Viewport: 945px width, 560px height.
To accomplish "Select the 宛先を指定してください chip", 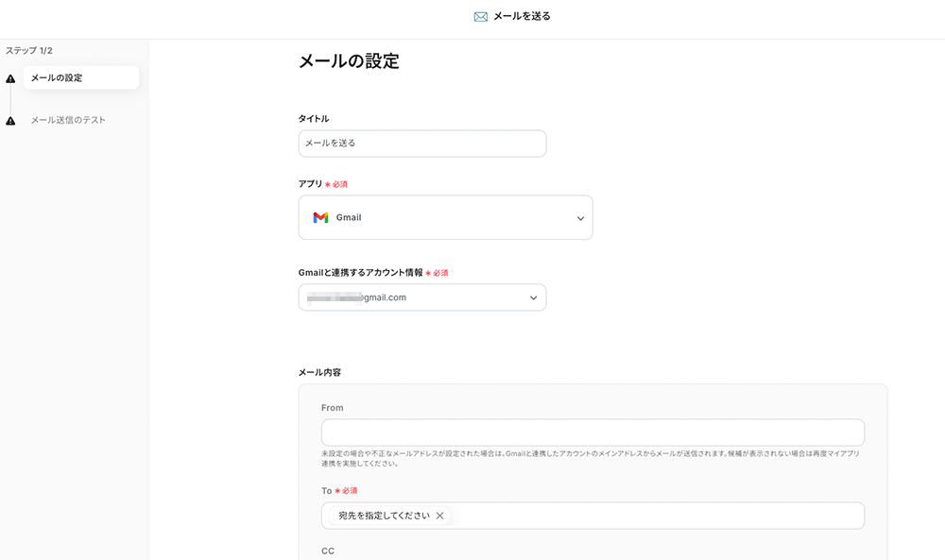I will tap(384, 516).
